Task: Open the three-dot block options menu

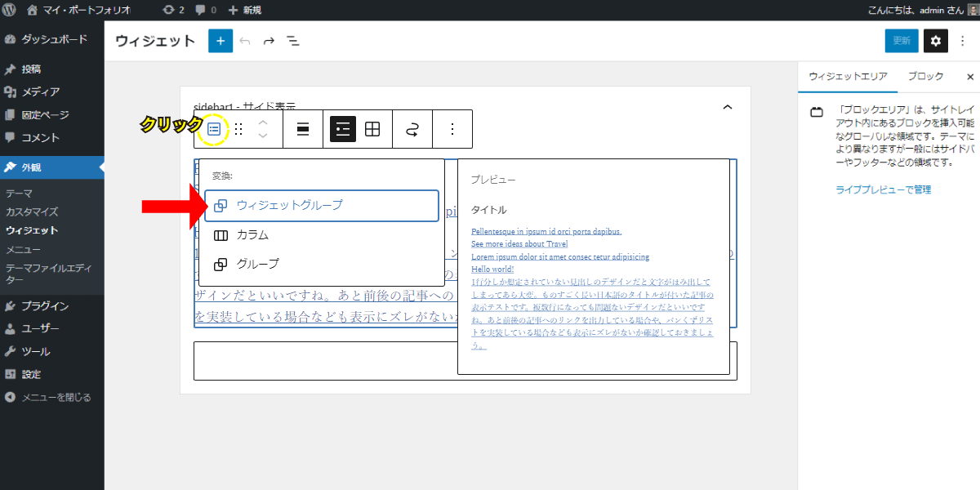Action: click(x=453, y=129)
